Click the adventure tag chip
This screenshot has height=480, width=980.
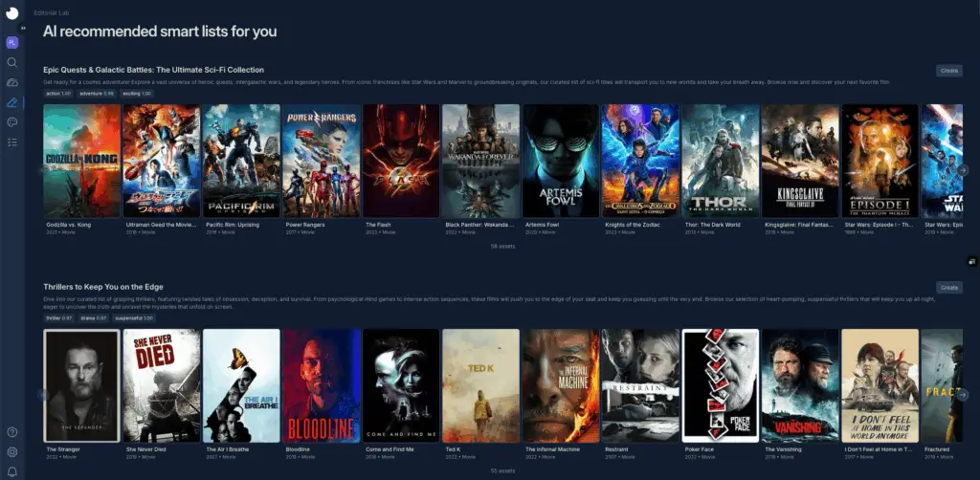click(x=97, y=93)
